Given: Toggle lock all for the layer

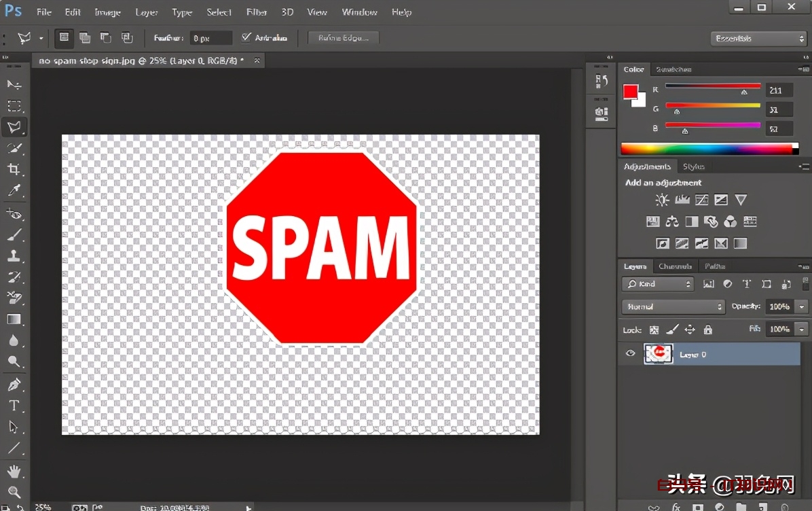Looking at the screenshot, I should [708, 330].
